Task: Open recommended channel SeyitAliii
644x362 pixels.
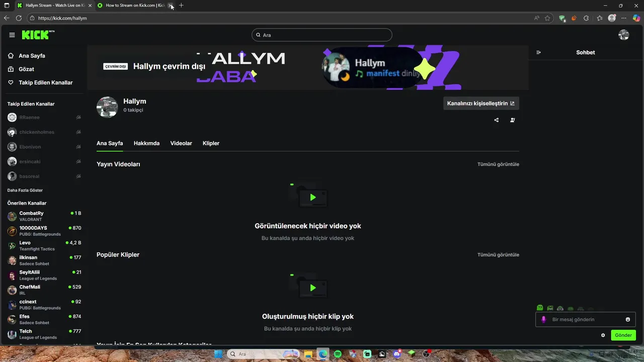Action: click(44, 275)
